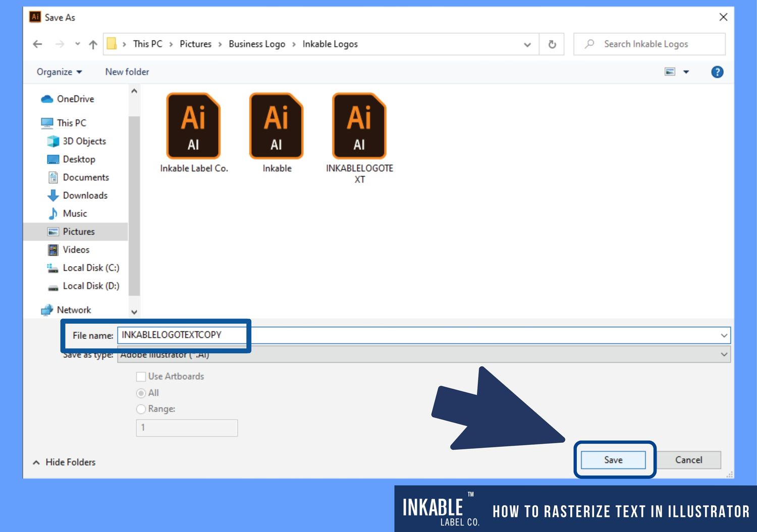The image size is (757, 532).
Task: Navigate back using the back arrow
Action: click(x=37, y=44)
